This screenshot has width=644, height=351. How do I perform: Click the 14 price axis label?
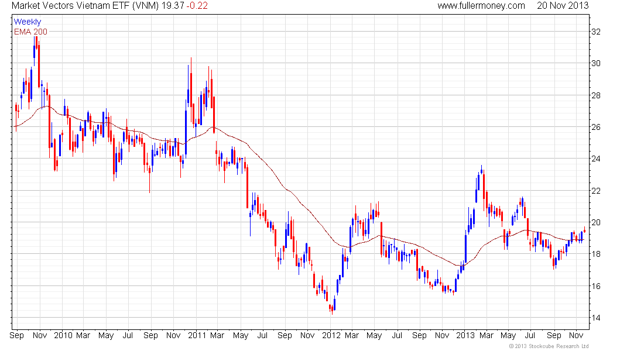(595, 317)
